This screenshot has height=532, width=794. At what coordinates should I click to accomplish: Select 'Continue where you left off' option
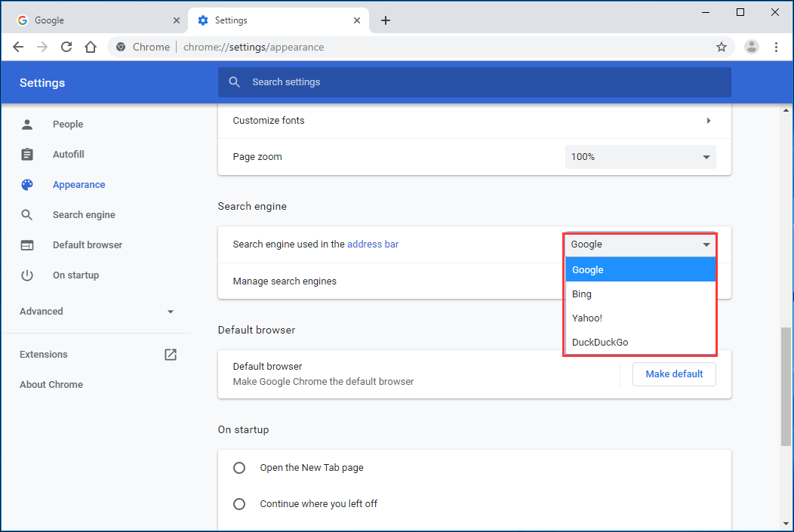pyautogui.click(x=239, y=504)
